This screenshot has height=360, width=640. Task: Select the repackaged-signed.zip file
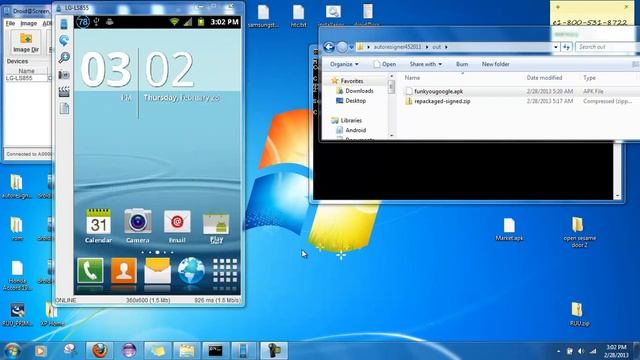pos(442,101)
